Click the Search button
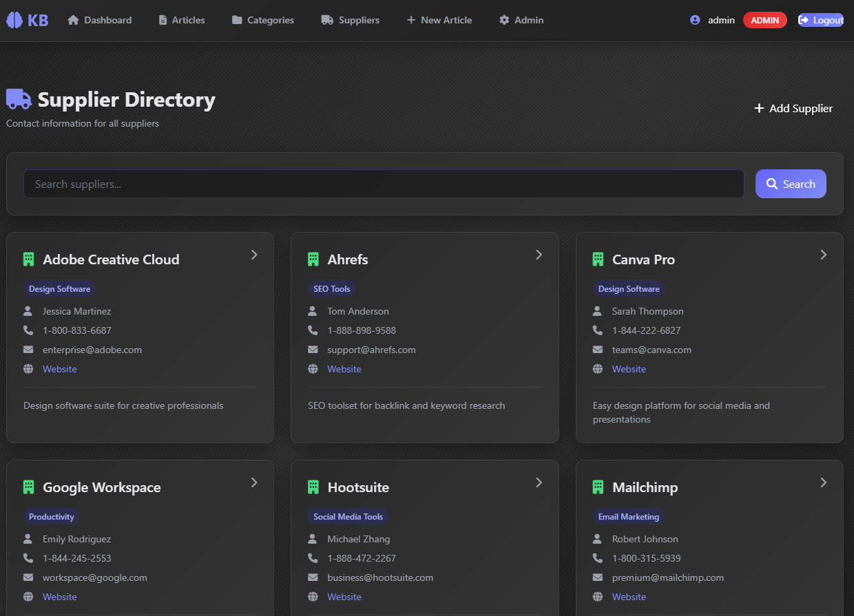854x616 pixels. click(x=791, y=184)
